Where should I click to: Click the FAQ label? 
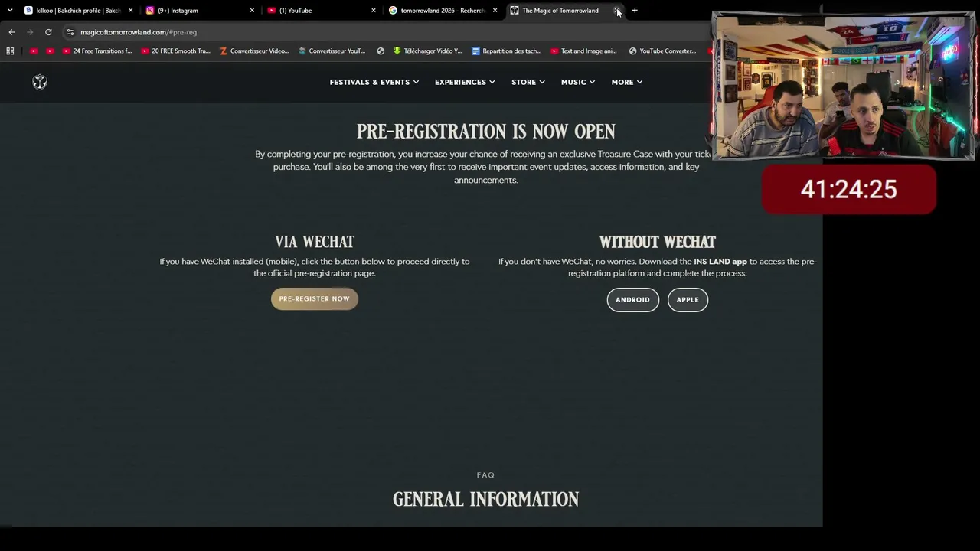pyautogui.click(x=485, y=475)
